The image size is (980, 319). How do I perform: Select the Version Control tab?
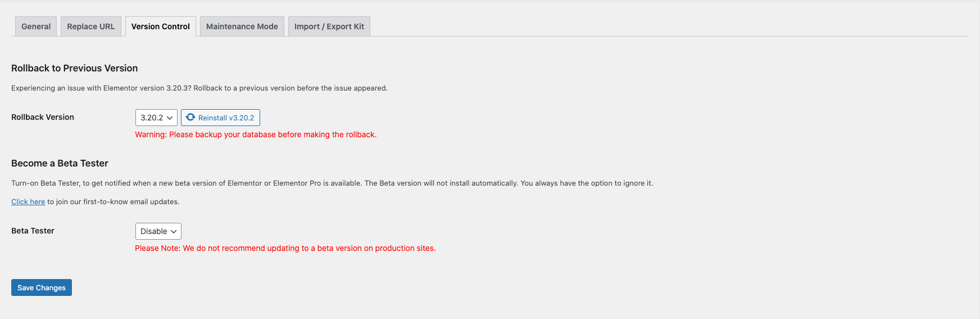tap(161, 26)
